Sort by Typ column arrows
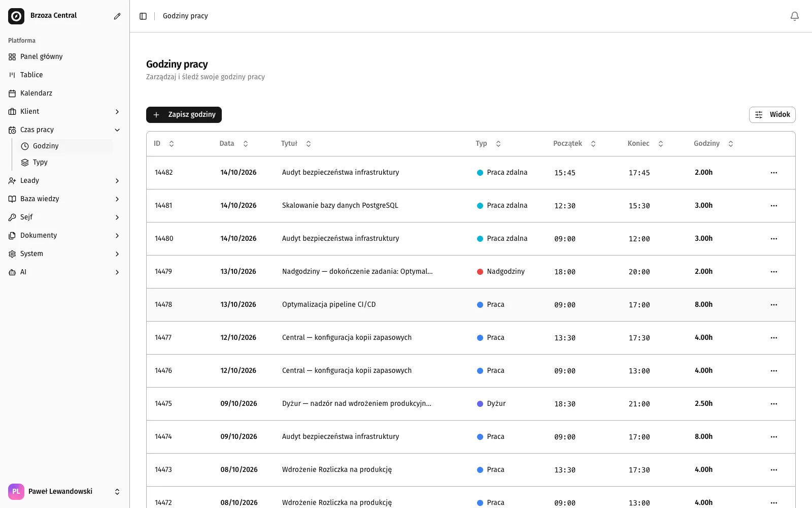The height and width of the screenshot is (508, 812). [x=498, y=144]
